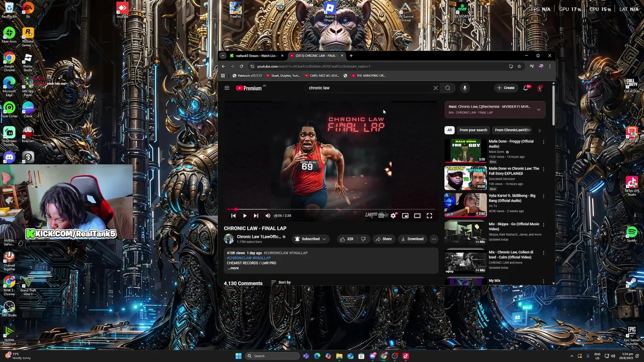The image size is (644, 362).
Task: Select the 'All' filter chip
Action: coord(449,130)
